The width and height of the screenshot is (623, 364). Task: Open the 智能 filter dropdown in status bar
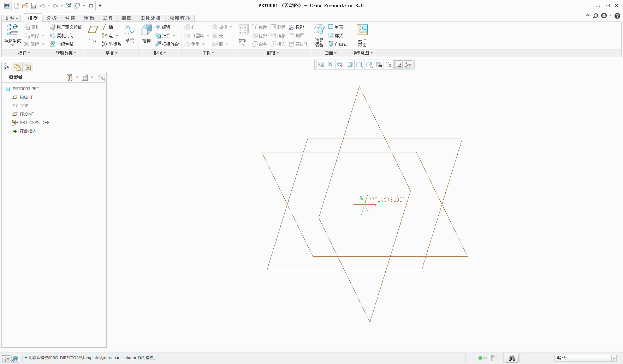click(x=614, y=358)
